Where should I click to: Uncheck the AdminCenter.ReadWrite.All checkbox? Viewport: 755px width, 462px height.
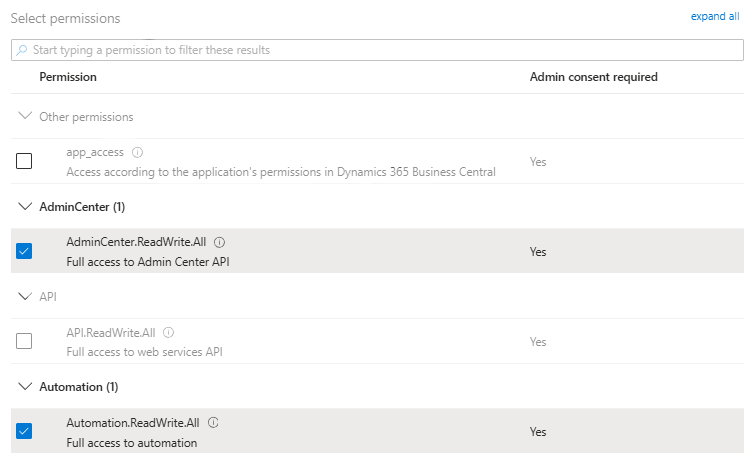coord(24,251)
